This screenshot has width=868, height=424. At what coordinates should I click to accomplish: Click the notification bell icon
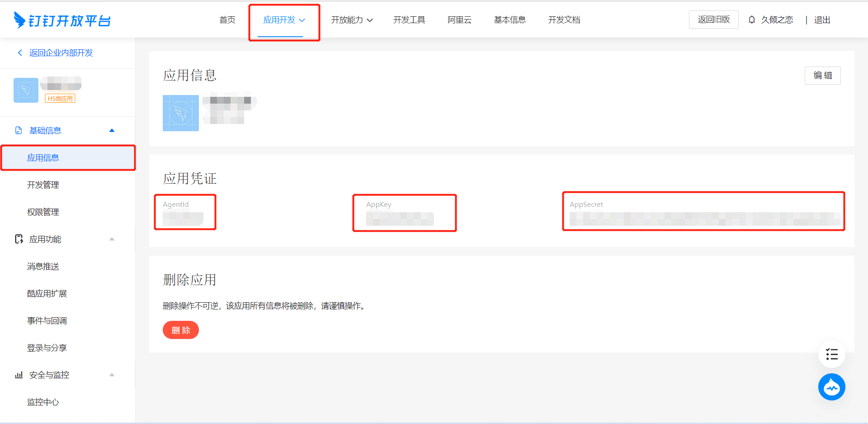tap(751, 19)
